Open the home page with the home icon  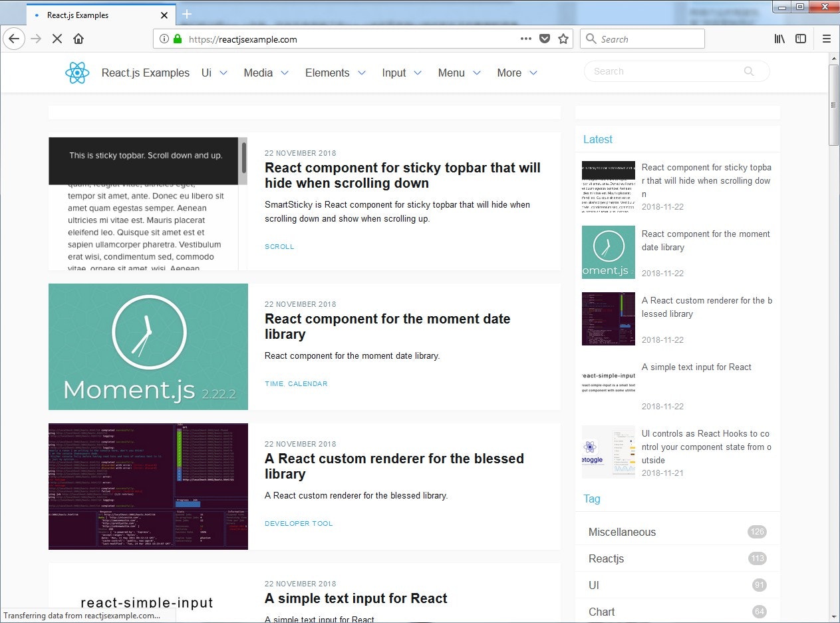pos(79,39)
